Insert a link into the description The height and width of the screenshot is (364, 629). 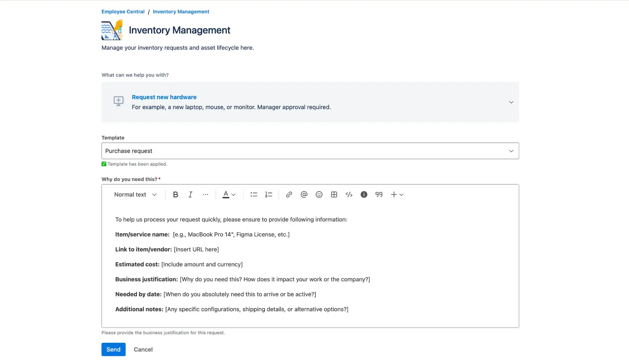pos(289,194)
